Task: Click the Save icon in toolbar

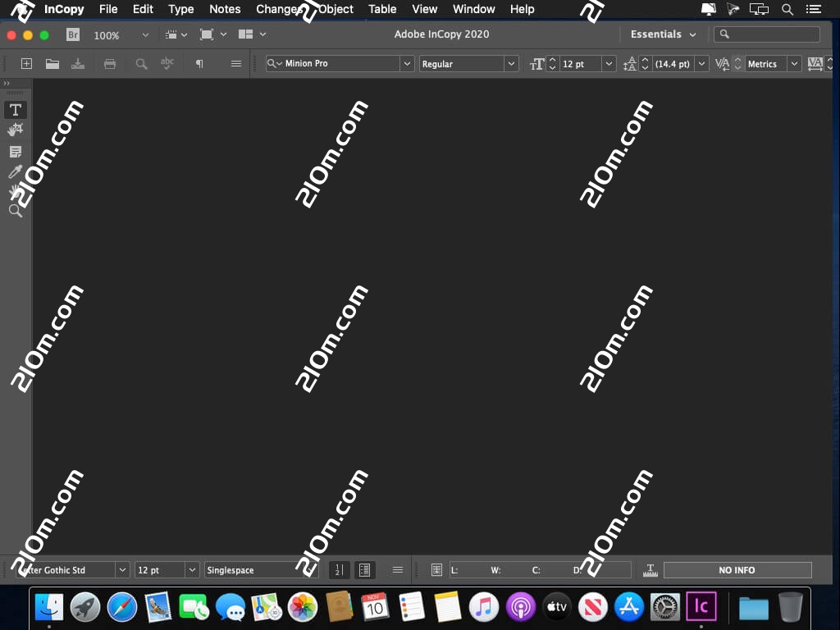Action: (x=78, y=64)
